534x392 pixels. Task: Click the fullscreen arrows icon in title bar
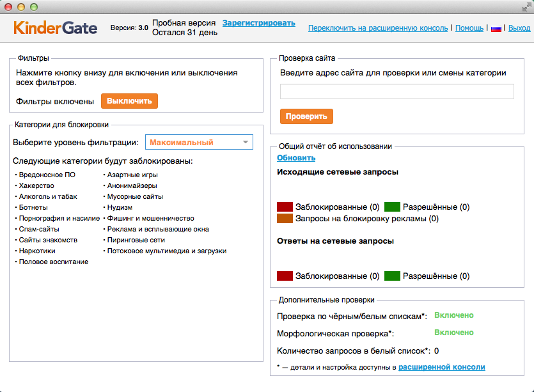[x=525, y=6]
